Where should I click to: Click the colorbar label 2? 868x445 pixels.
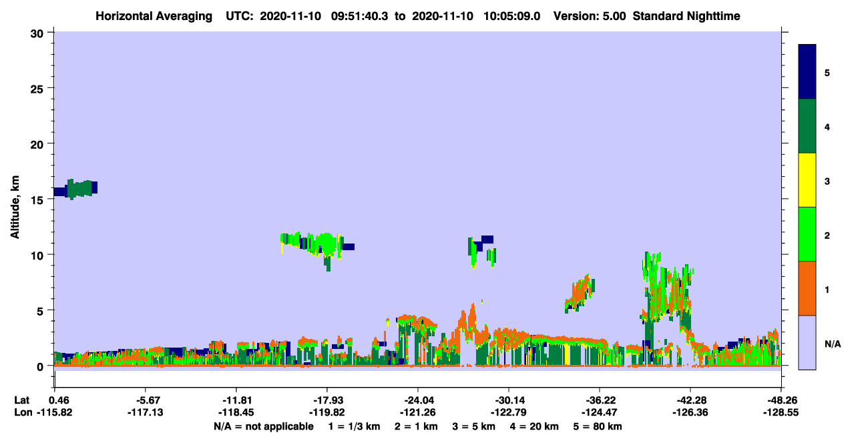coord(827,235)
